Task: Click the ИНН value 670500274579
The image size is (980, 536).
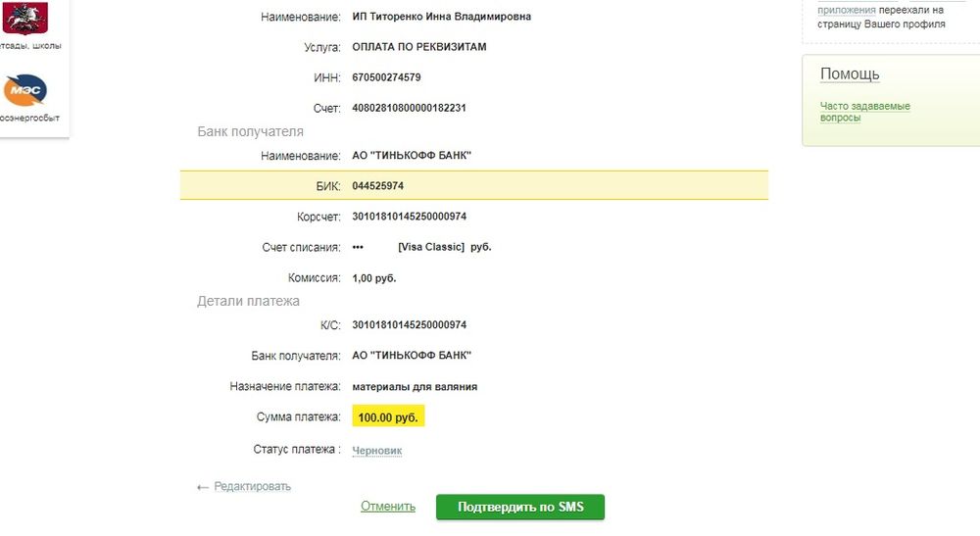Action: click(x=386, y=77)
